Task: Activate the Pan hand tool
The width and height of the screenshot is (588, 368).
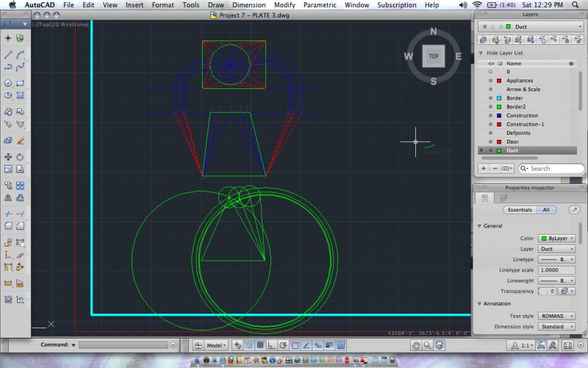Action: (416, 345)
